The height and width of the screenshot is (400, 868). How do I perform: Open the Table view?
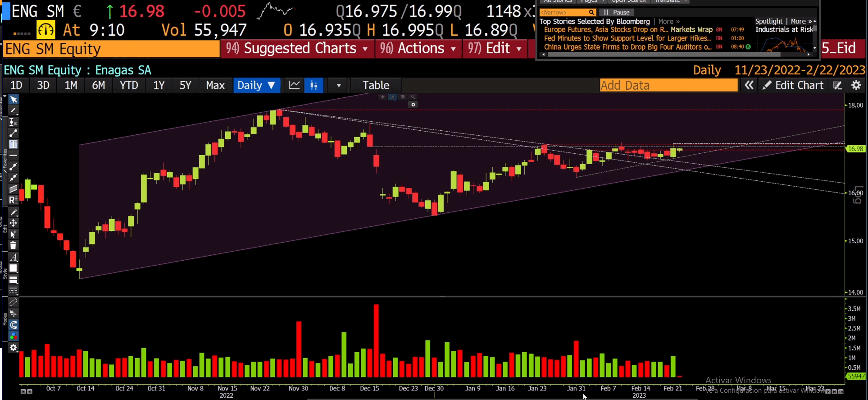376,85
